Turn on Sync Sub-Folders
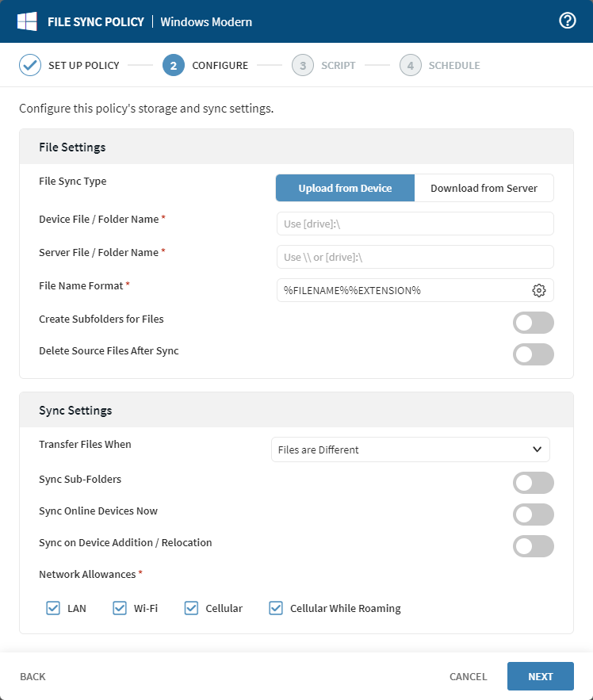This screenshot has width=593, height=700. tap(533, 483)
